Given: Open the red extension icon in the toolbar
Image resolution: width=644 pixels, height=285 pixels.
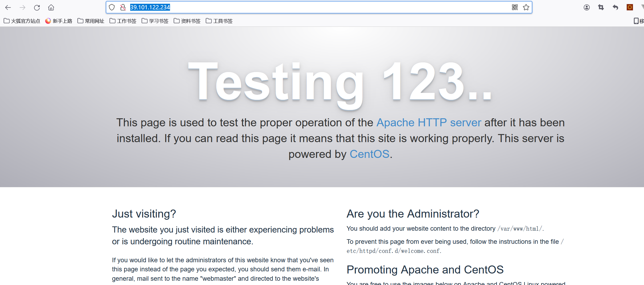Looking at the screenshot, I should click(x=630, y=7).
